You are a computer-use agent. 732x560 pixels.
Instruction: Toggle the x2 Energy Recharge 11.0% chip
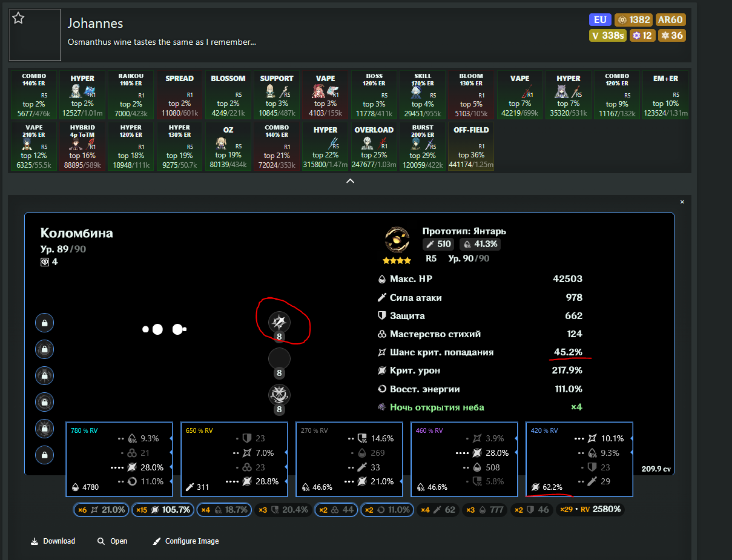387,510
